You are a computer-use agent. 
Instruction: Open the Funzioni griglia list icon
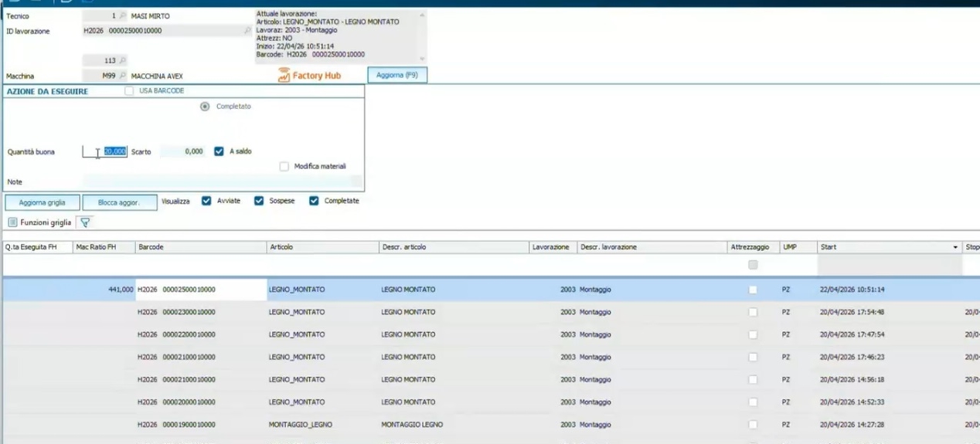[12, 222]
